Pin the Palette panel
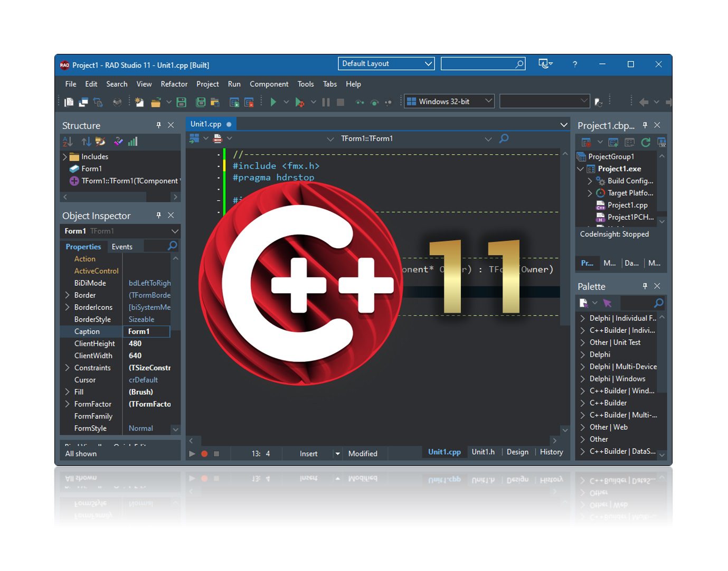728x571 pixels. pos(645,286)
